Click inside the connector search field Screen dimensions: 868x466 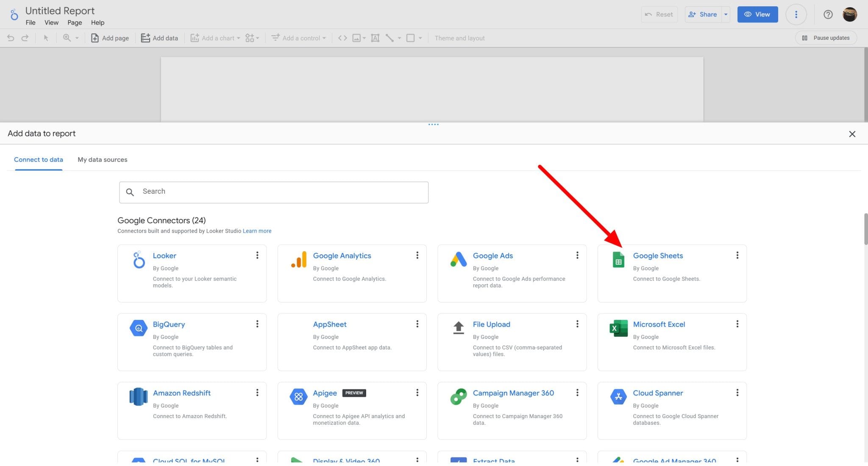274,192
